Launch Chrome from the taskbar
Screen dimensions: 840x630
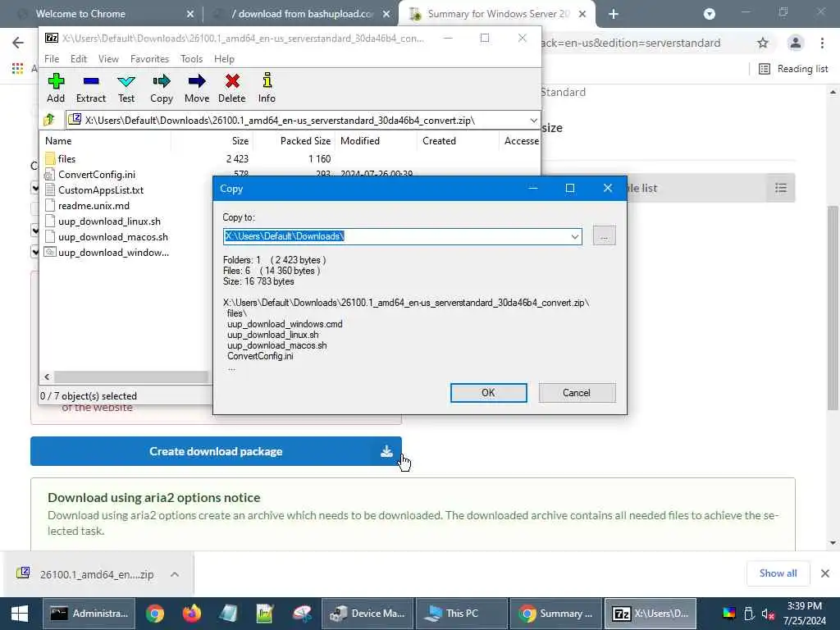tap(155, 614)
